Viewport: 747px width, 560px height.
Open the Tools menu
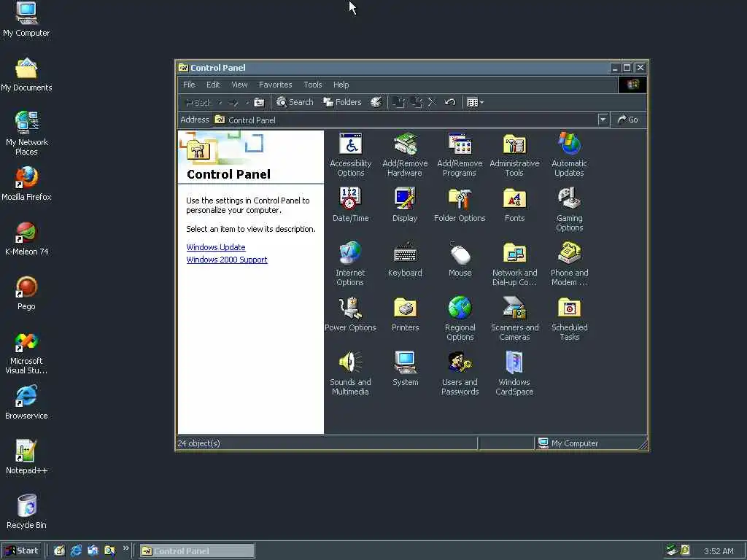(313, 85)
